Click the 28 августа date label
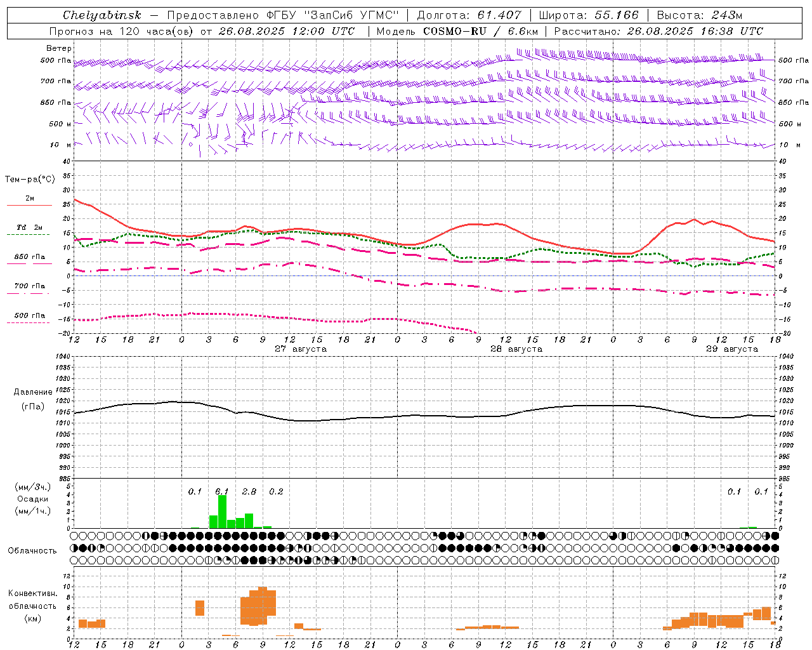 (x=516, y=349)
